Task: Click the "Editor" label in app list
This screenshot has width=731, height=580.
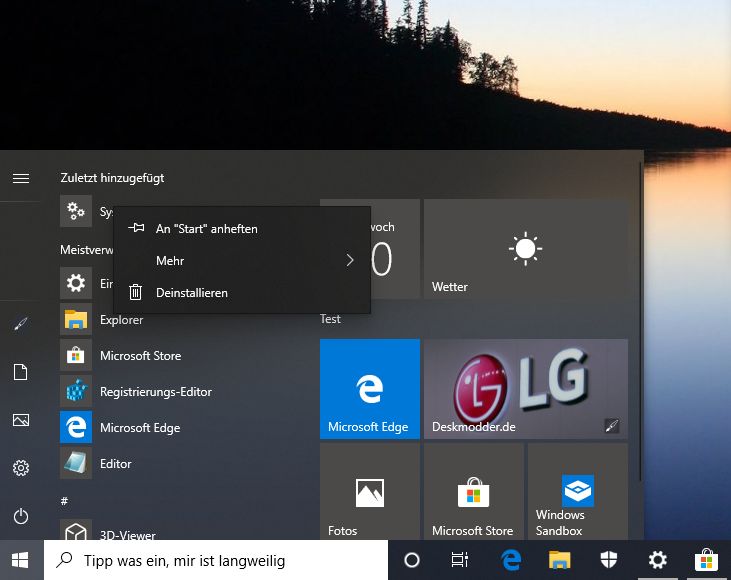Action: (x=116, y=463)
